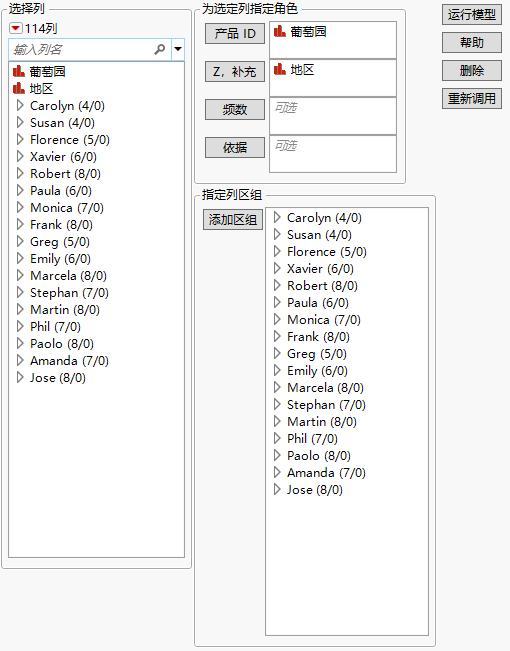
Task: Expand Emily (6/0) in 指定列区组 list
Action: [x=277, y=371]
